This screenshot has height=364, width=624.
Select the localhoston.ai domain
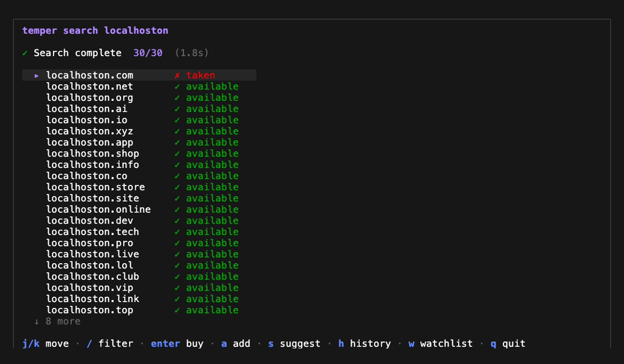coord(87,109)
